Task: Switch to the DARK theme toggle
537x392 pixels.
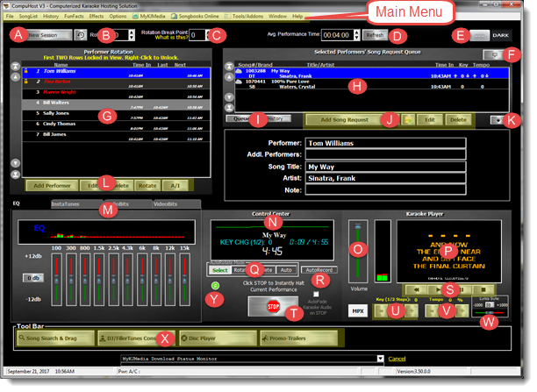Action: click(x=500, y=34)
